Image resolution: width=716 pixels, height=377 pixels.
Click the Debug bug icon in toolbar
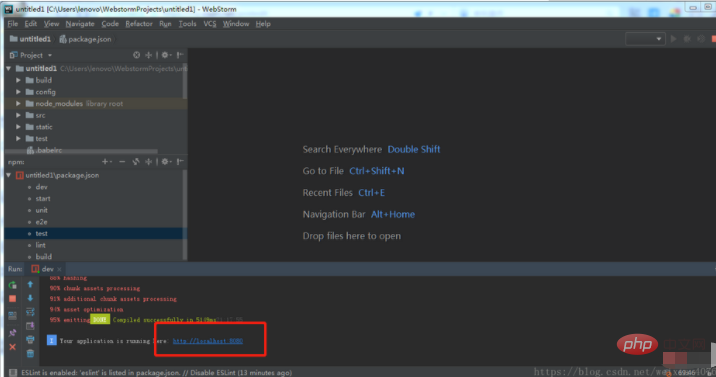point(687,39)
